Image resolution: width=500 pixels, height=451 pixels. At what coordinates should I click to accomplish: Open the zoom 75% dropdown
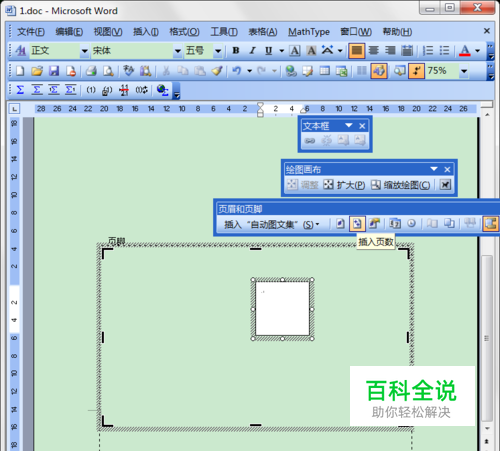coord(464,71)
